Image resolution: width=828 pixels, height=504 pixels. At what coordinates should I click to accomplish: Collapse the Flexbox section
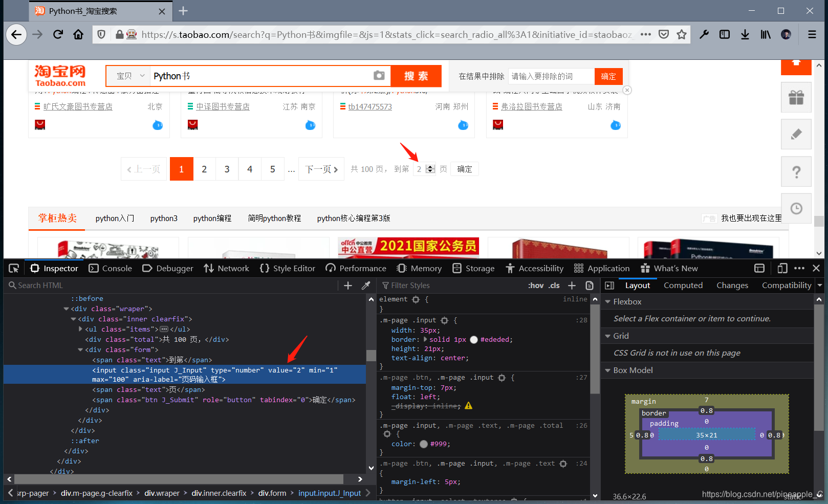tap(608, 302)
